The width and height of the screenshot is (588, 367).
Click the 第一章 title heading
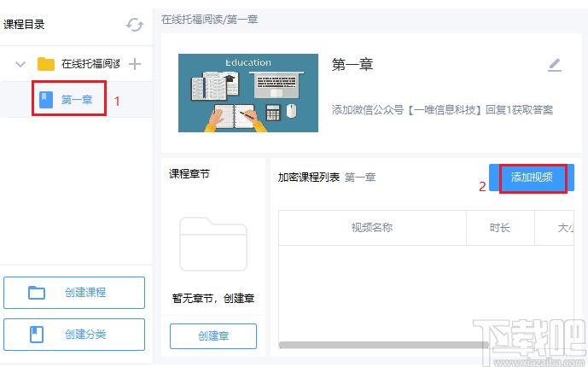[x=352, y=65]
